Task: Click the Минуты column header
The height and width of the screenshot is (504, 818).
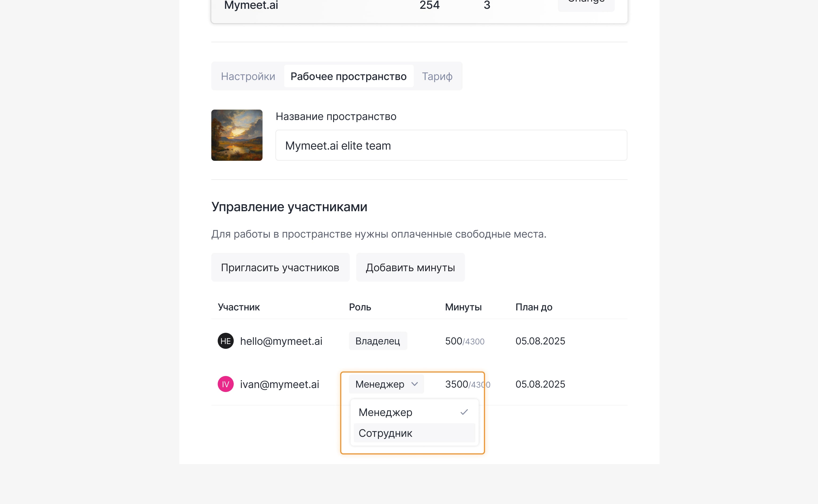Action: (463, 307)
